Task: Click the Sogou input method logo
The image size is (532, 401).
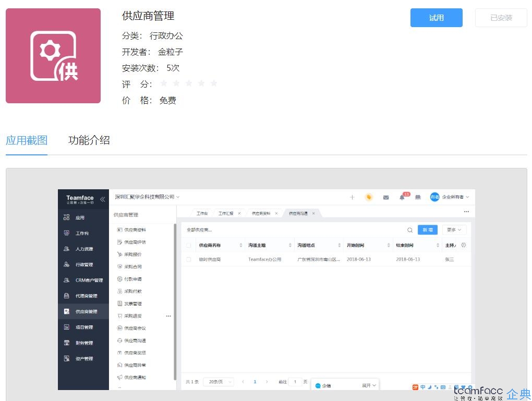Action: click(415, 387)
